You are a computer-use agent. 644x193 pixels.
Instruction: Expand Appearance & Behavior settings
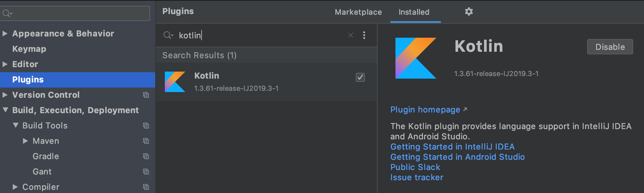[x=5, y=34]
